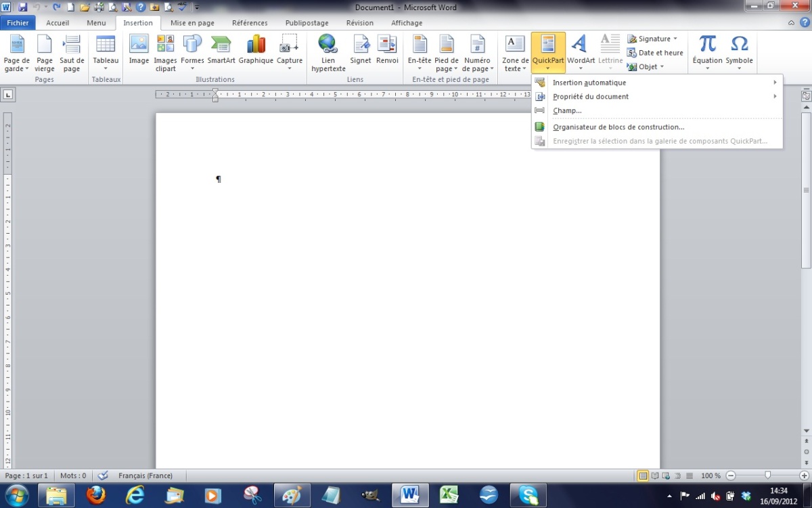Zoom in with the plus button

coord(804,476)
